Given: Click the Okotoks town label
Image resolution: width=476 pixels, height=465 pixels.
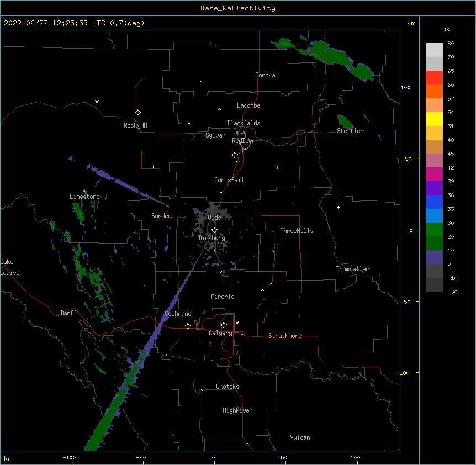Looking at the screenshot, I should click(x=228, y=387).
